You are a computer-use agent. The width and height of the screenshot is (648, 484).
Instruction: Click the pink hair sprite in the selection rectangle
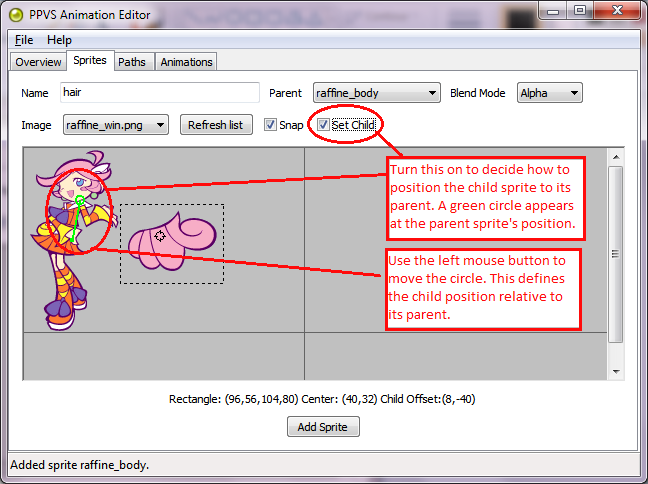click(x=172, y=241)
